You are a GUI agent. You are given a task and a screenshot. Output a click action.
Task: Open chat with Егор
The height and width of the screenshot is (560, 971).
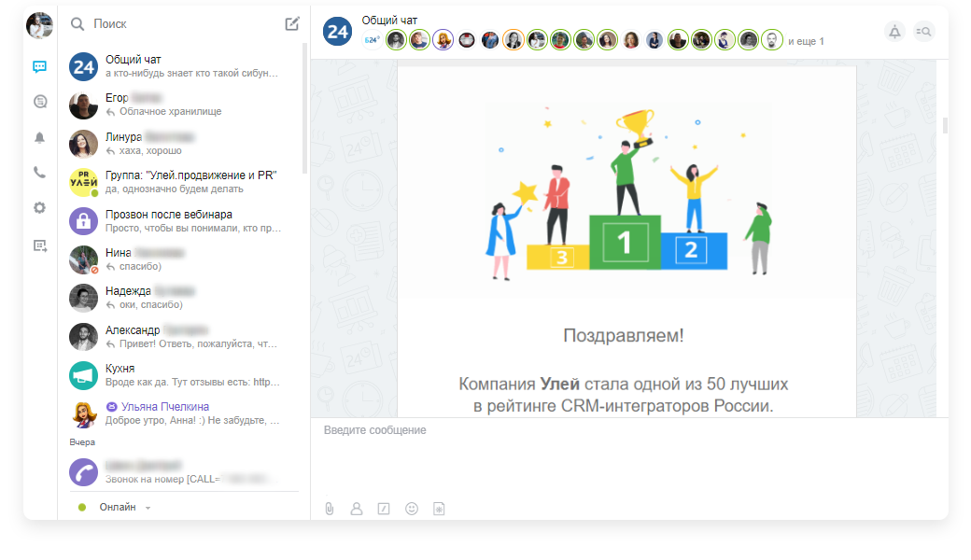pos(183,105)
